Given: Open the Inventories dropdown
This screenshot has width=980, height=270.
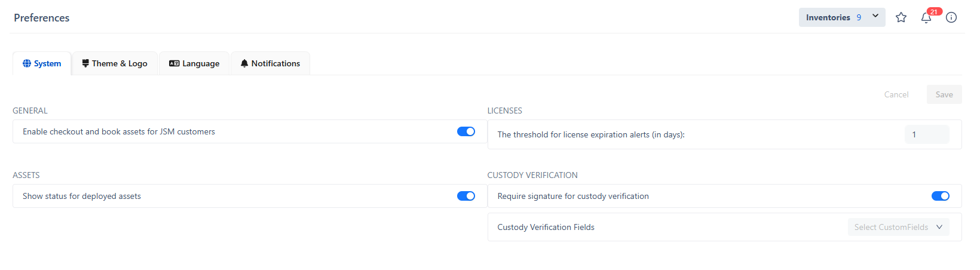Looking at the screenshot, I should click(x=833, y=17).
